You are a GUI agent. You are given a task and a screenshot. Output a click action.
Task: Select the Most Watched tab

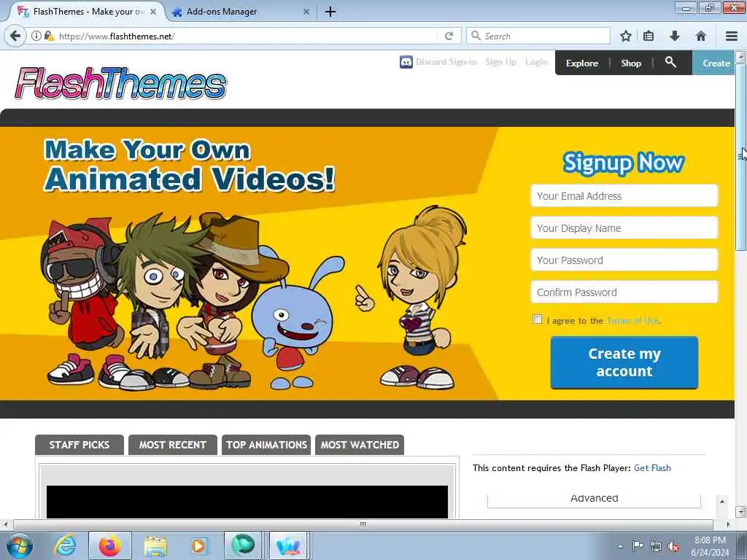coord(360,445)
